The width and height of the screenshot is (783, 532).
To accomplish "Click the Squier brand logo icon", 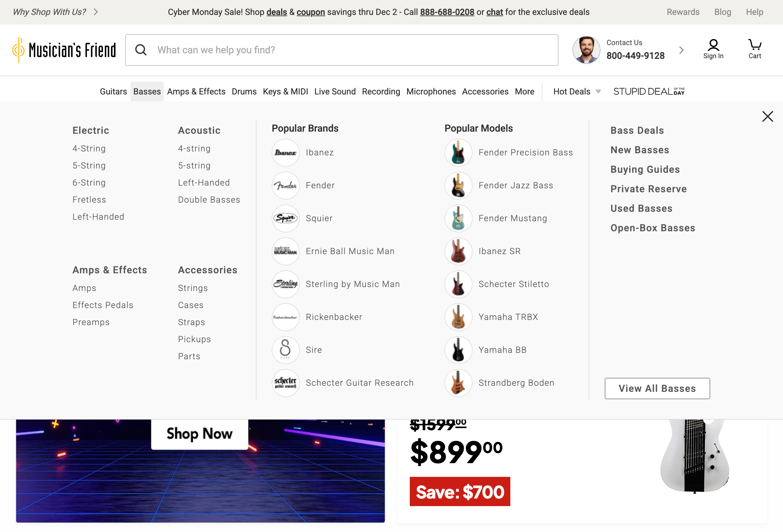I will point(285,218).
